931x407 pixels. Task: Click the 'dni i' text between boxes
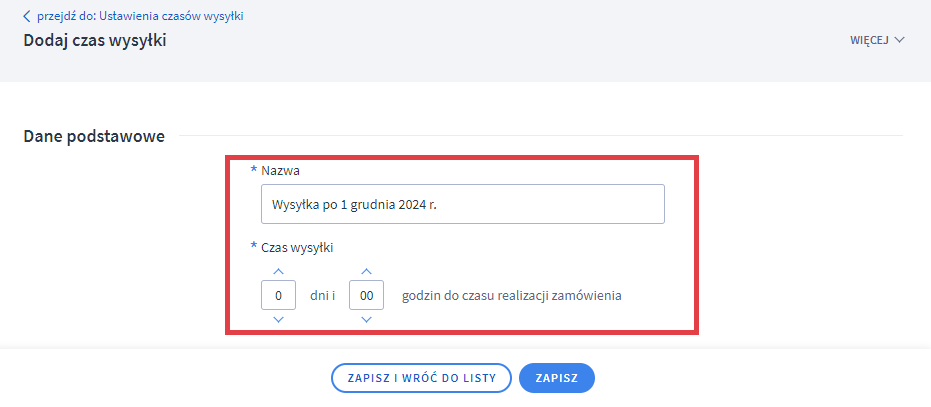pos(322,296)
